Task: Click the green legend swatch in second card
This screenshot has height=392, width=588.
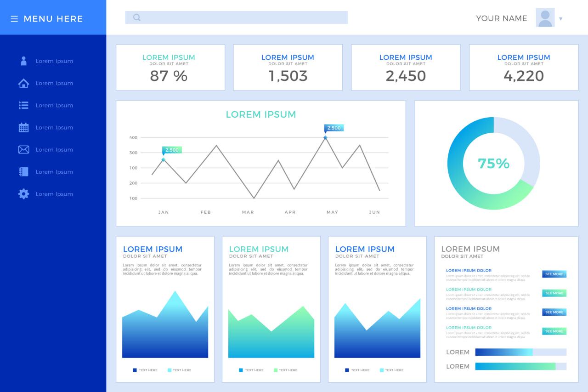Action: click(276, 370)
